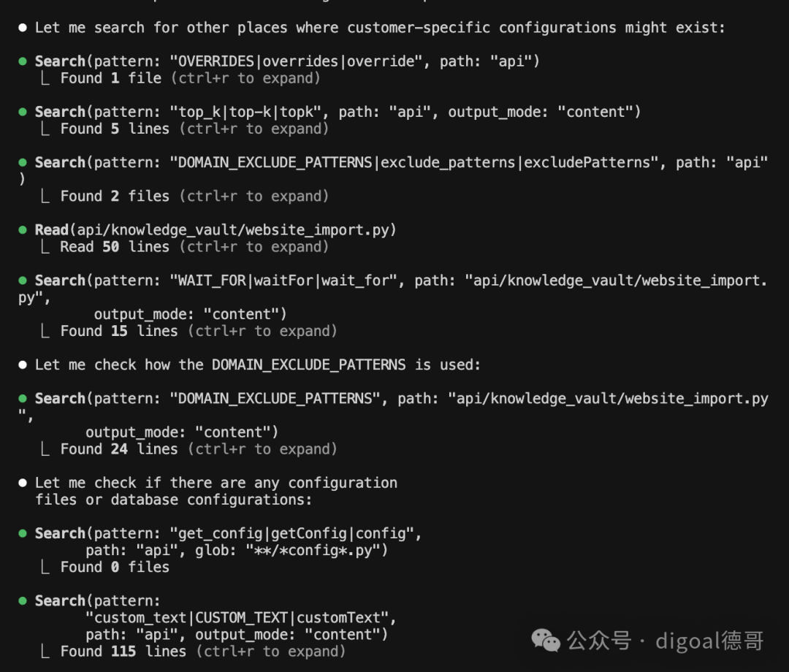Click green bullet beside get_config search
Viewport: 789px width, 672px height.
pos(23,533)
